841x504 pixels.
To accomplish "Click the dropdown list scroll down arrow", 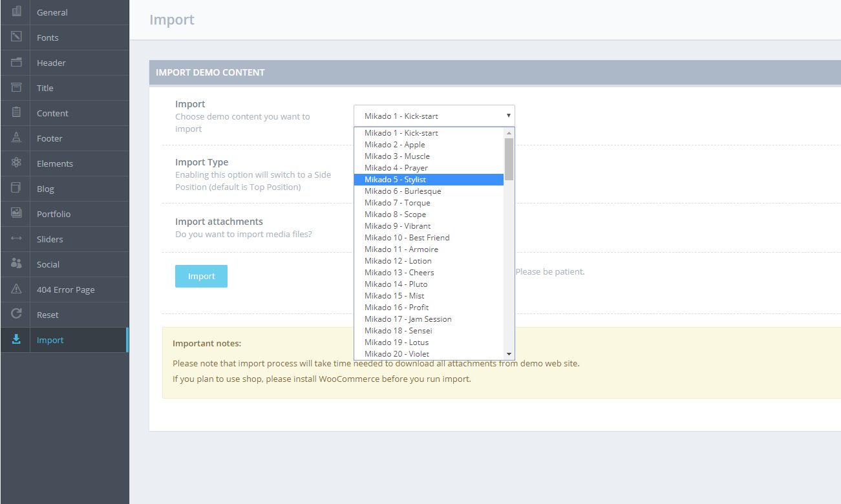I will [x=509, y=354].
